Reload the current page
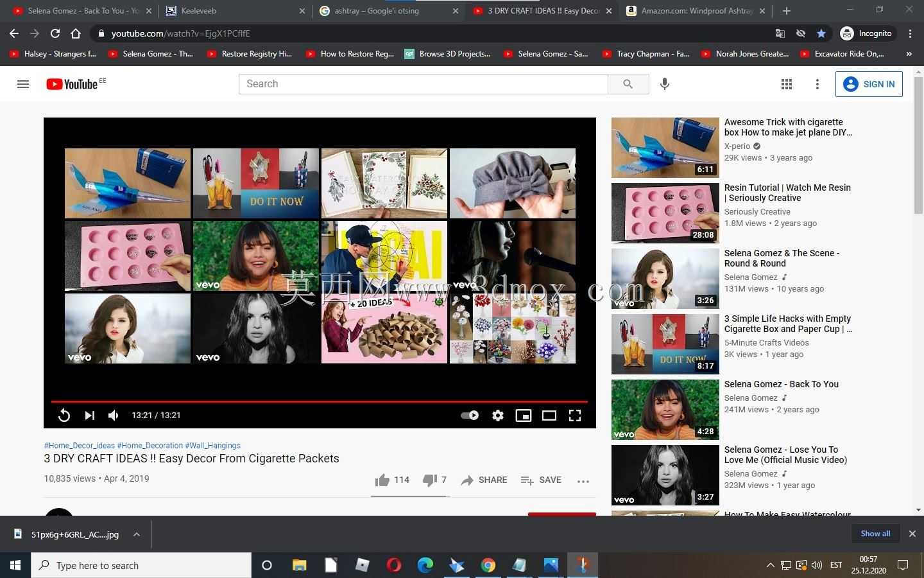The width and height of the screenshot is (924, 578). (x=55, y=33)
